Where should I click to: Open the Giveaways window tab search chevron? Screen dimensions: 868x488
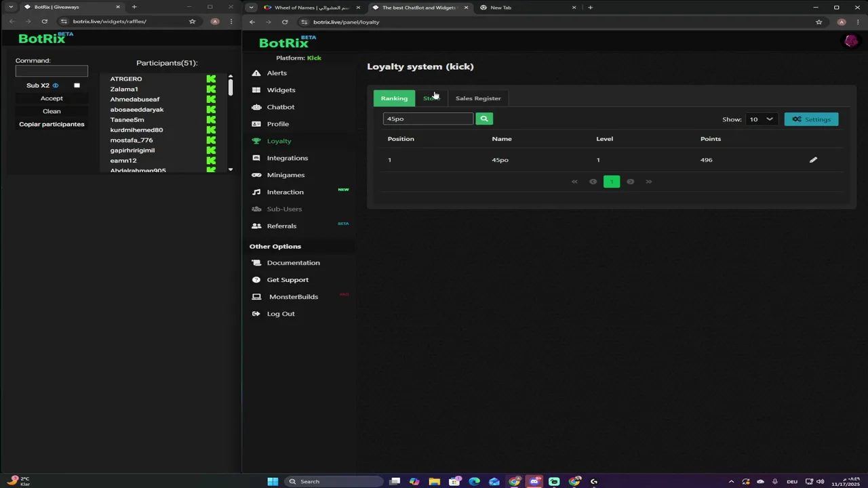tap(11, 7)
